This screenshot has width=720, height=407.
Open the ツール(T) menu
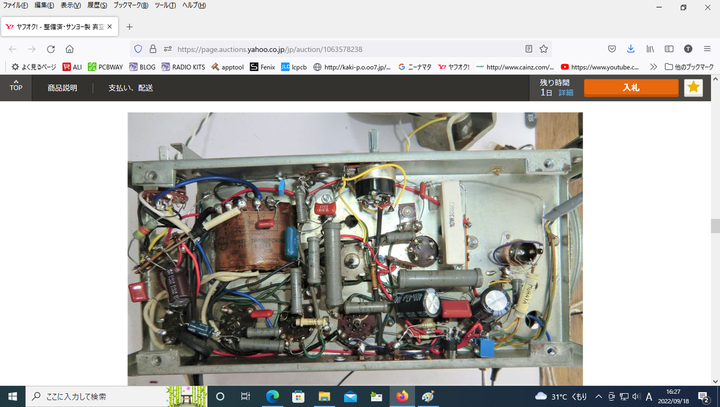(166, 6)
